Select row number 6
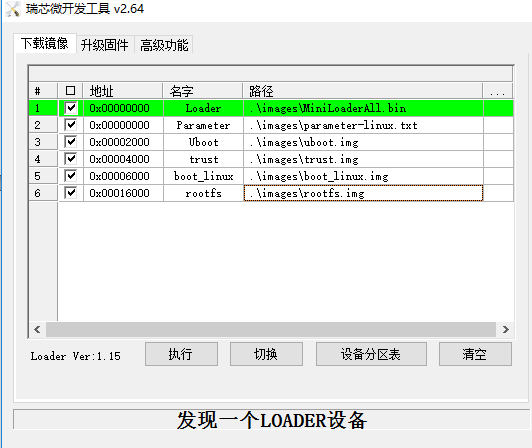 point(43,193)
